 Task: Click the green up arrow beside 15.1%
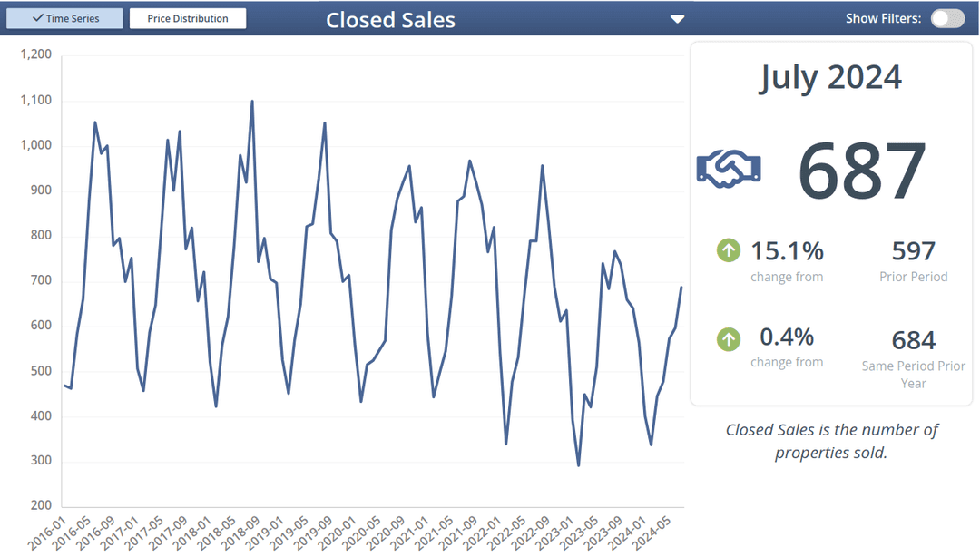pyautogui.click(x=729, y=249)
